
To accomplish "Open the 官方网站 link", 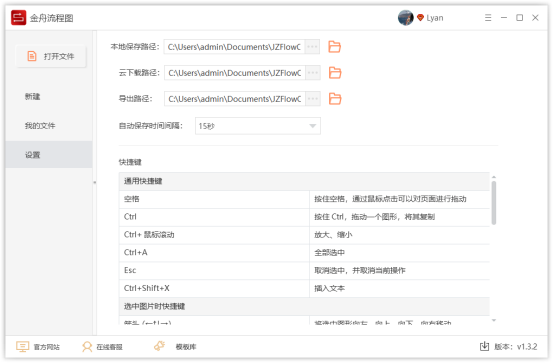I will [x=47, y=347].
